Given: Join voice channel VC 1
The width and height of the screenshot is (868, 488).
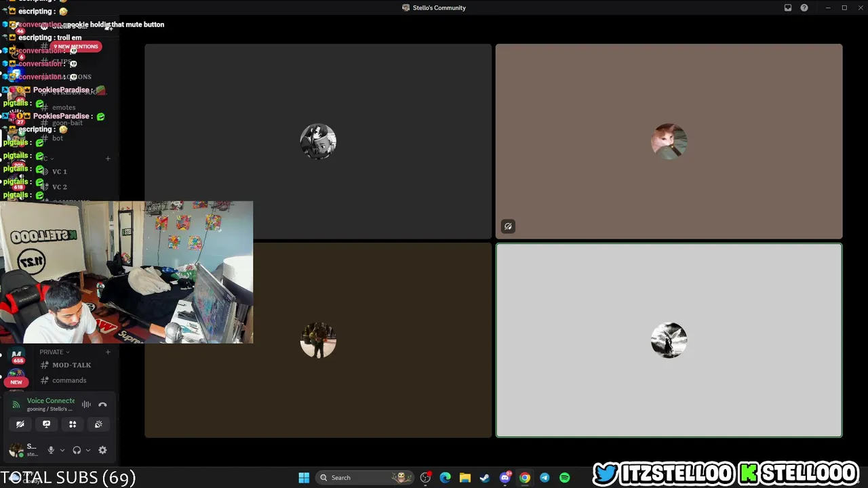Looking at the screenshot, I should [x=60, y=171].
